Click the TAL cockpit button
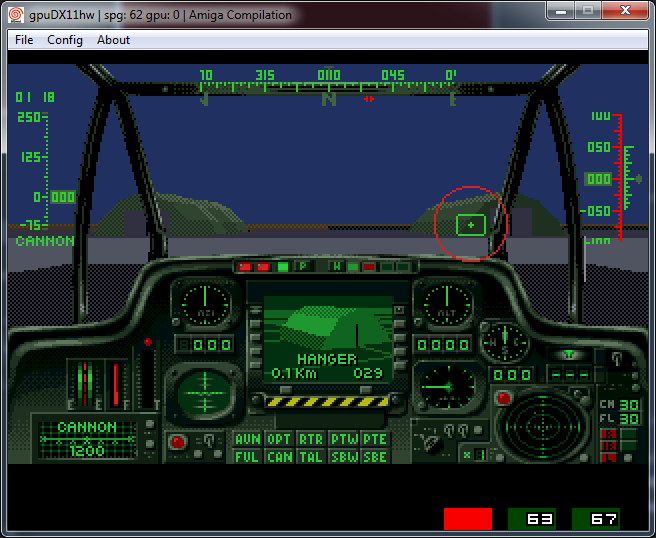656x538 pixels. coord(311,456)
